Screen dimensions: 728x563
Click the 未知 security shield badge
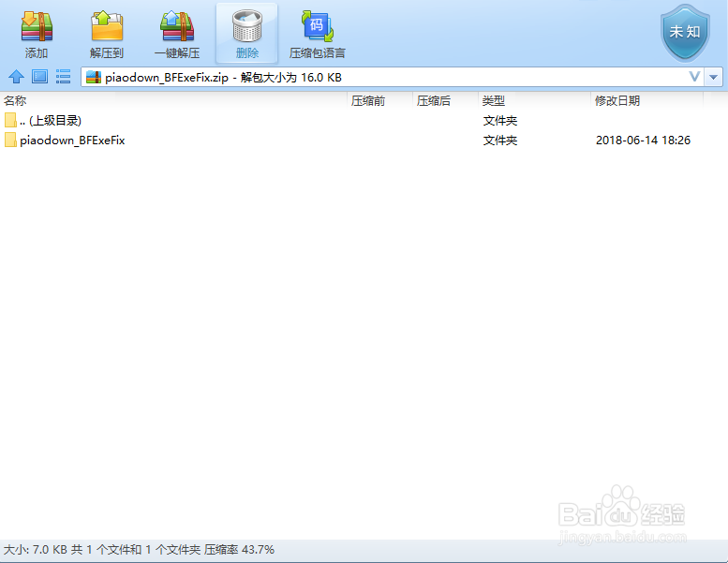685,33
